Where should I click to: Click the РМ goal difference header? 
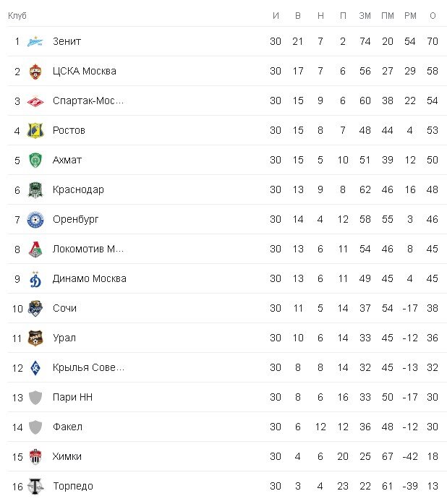click(410, 16)
